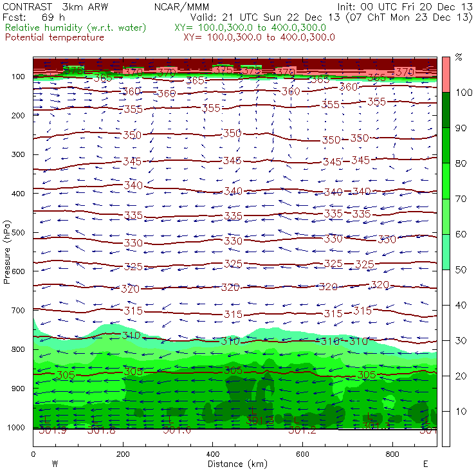Viewport: 476px width, 476px height.
Task: Click the 0 km distance axis tick label
Action: coord(33,454)
